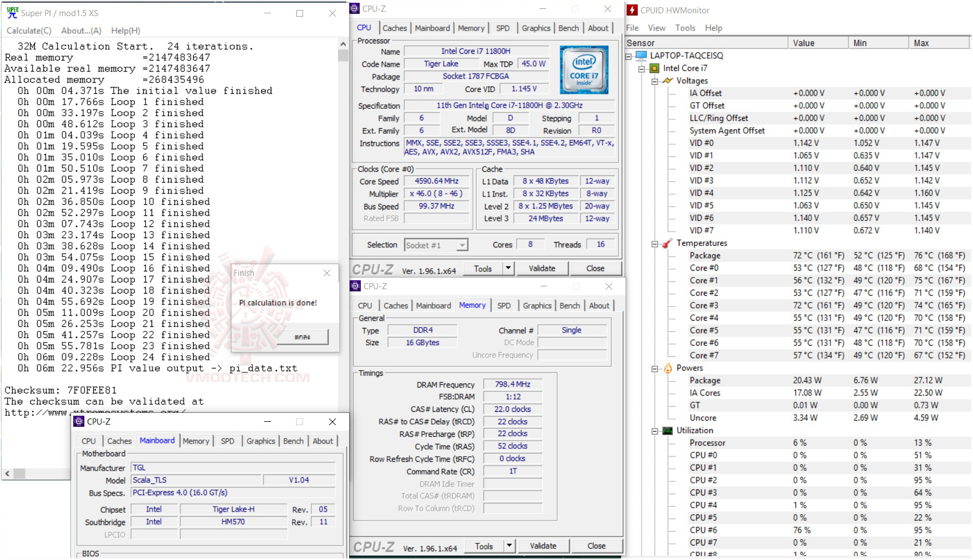Click the Powers flame icon in HWMonitor
The height and width of the screenshot is (560, 973).
[668, 368]
